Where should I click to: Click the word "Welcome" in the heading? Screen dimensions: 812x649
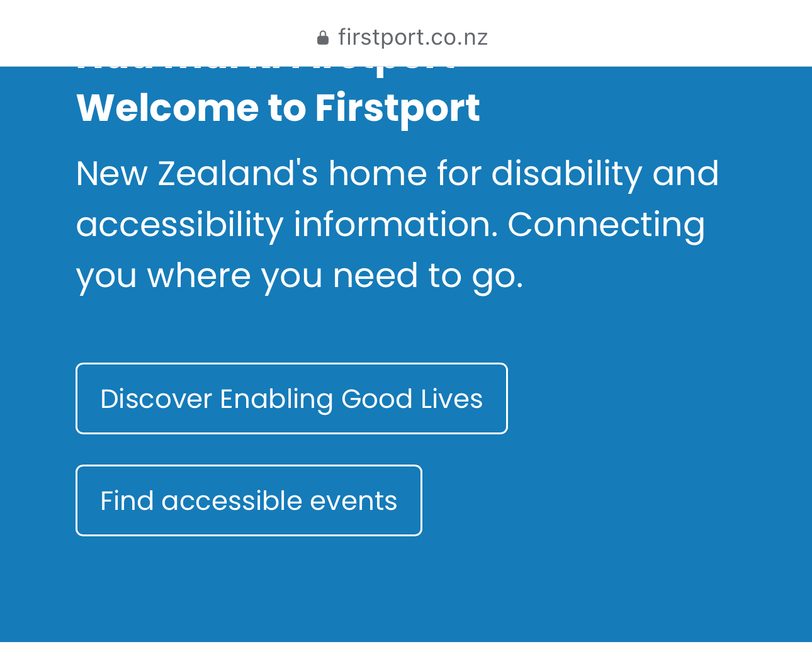click(x=167, y=108)
